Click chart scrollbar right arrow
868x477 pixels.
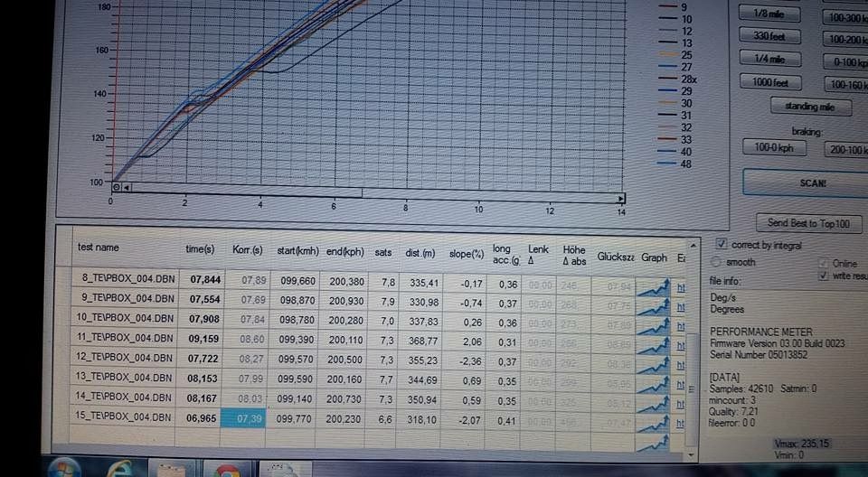(620, 197)
